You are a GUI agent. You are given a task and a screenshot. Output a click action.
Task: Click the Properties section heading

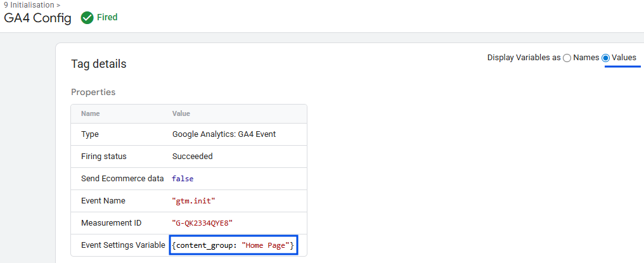(x=93, y=92)
